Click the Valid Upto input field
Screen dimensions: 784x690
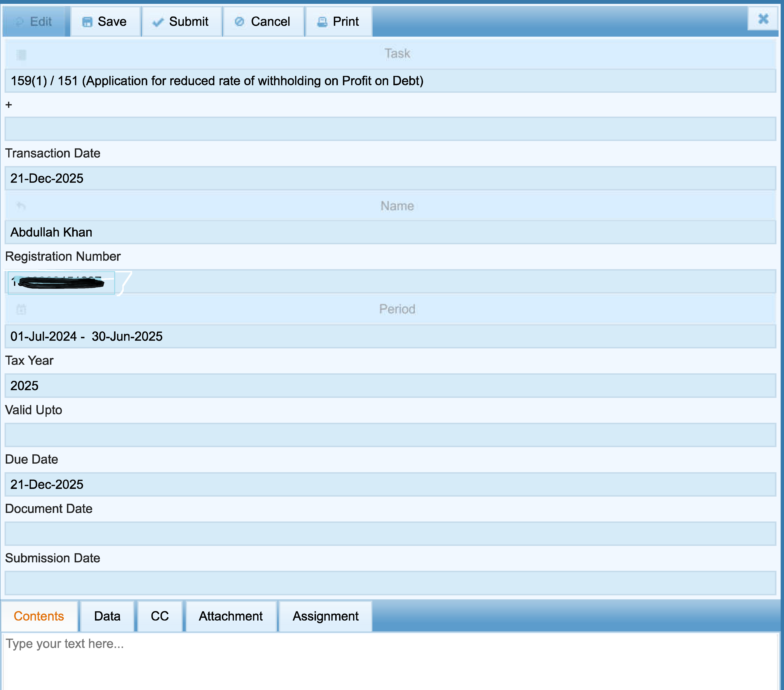(390, 435)
